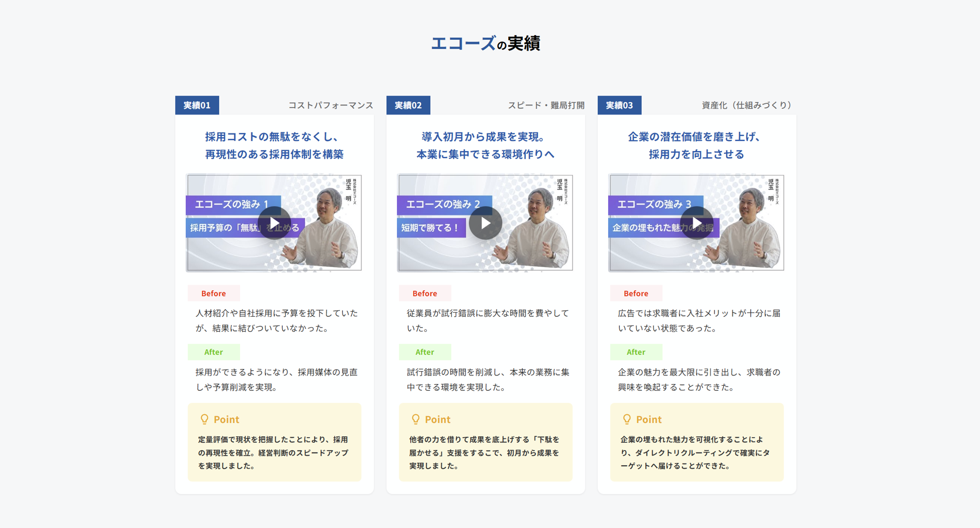980x528 pixels.
Task: Click the コストパフォーマンス category label
Action: click(x=330, y=105)
